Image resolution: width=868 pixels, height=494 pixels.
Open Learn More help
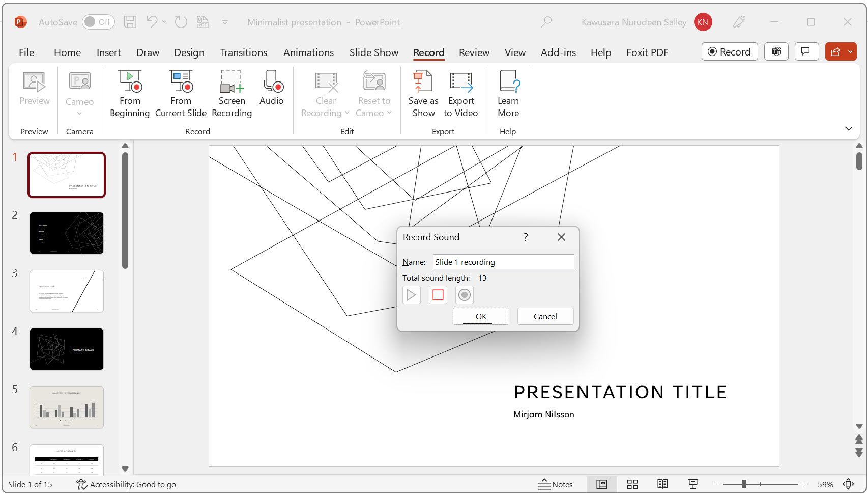pos(507,94)
